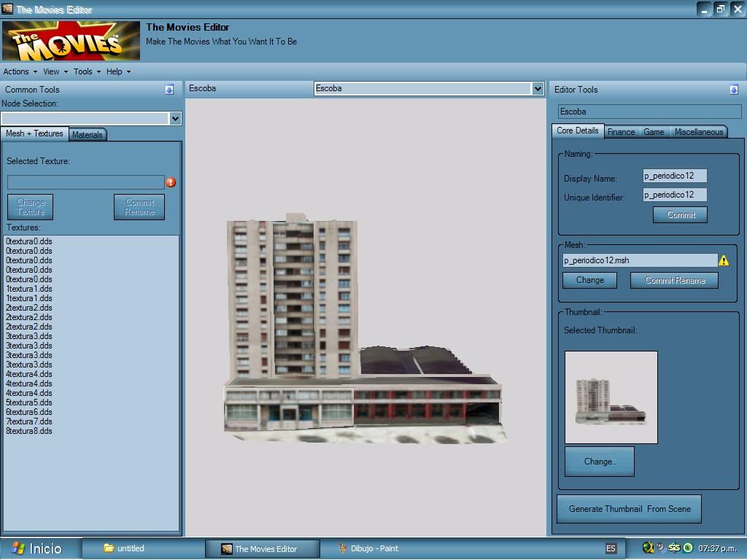747x560 pixels.
Task: Expand the Escoba dropdown above the viewport
Action: pyautogui.click(x=538, y=88)
